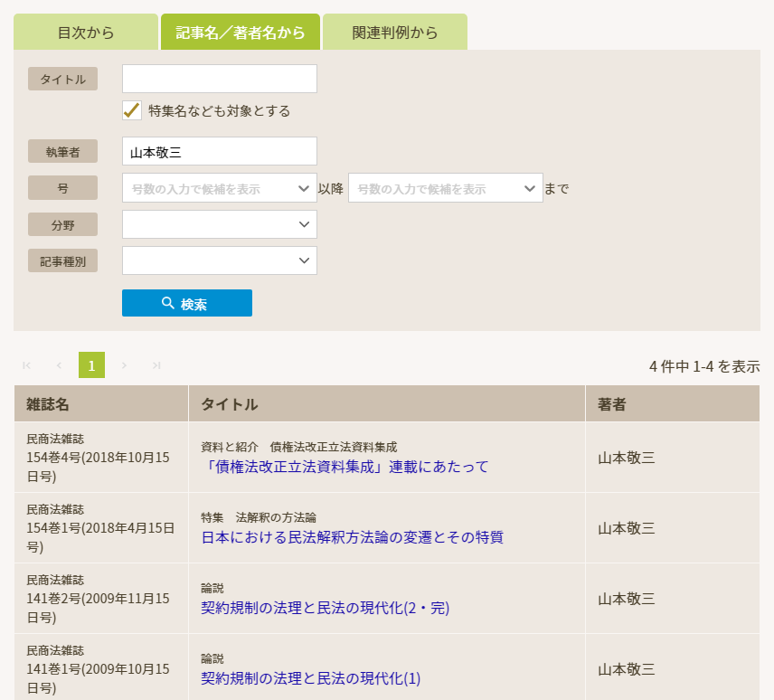This screenshot has width=774, height=700.
Task: Open the ending 号 dropdown before まで
Action: (x=445, y=187)
